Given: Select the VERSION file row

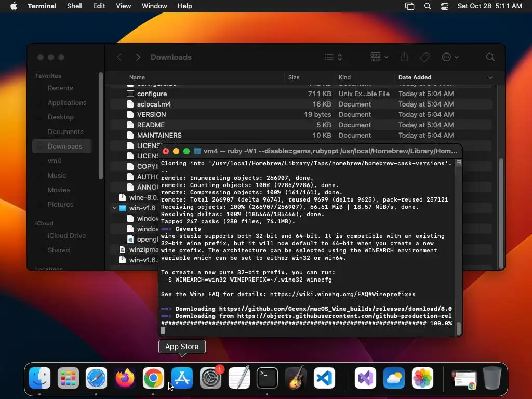Looking at the screenshot, I should pyautogui.click(x=301, y=115).
